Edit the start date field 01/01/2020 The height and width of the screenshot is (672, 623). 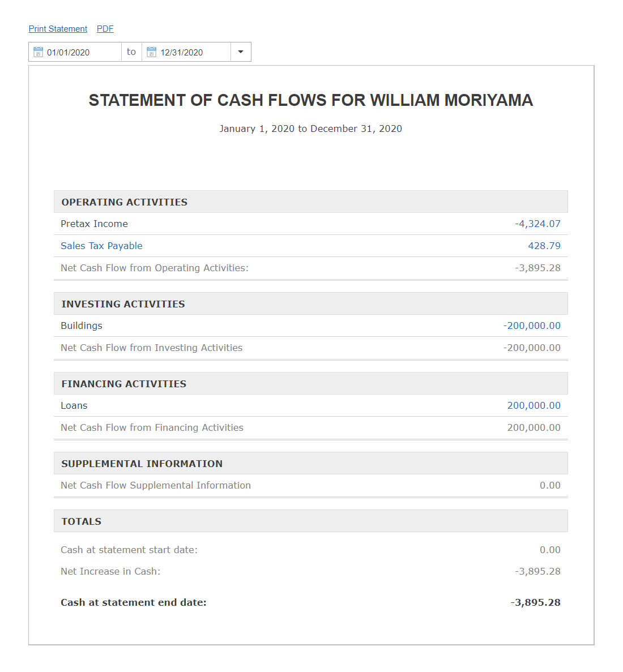(x=75, y=52)
